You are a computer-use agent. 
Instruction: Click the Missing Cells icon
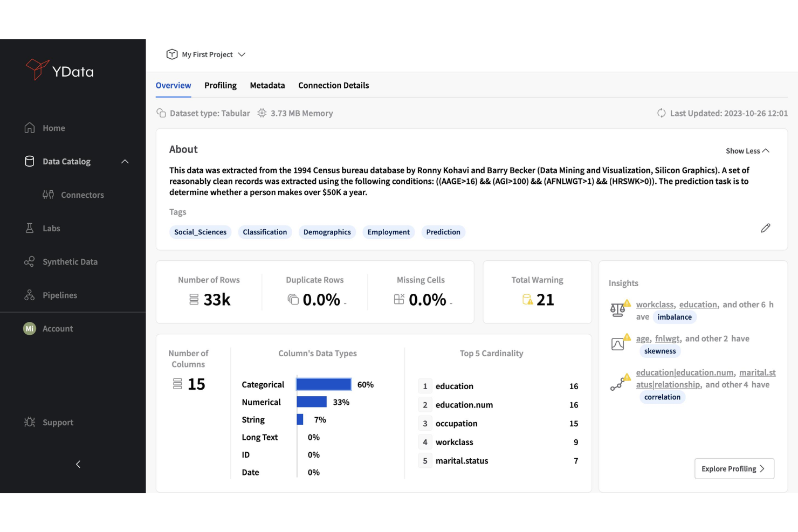pyautogui.click(x=399, y=299)
